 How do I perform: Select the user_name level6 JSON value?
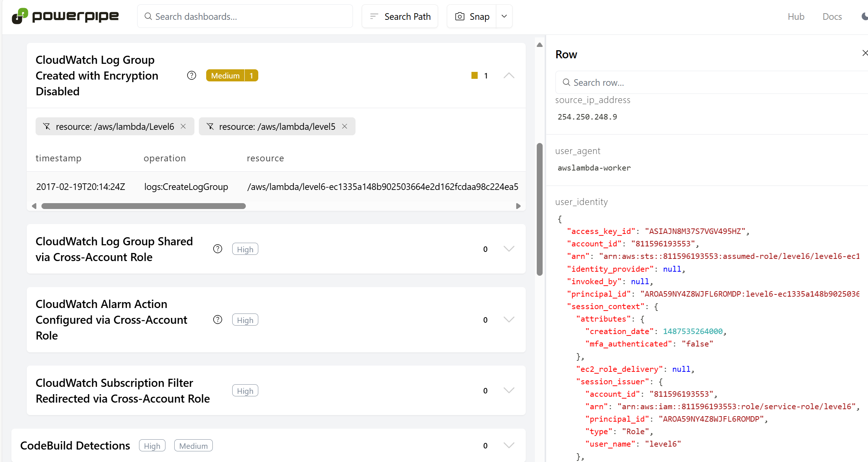click(x=663, y=444)
